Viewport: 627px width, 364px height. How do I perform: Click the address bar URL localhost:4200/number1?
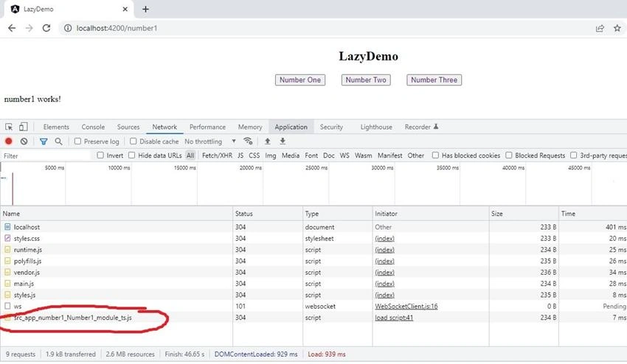[117, 28]
